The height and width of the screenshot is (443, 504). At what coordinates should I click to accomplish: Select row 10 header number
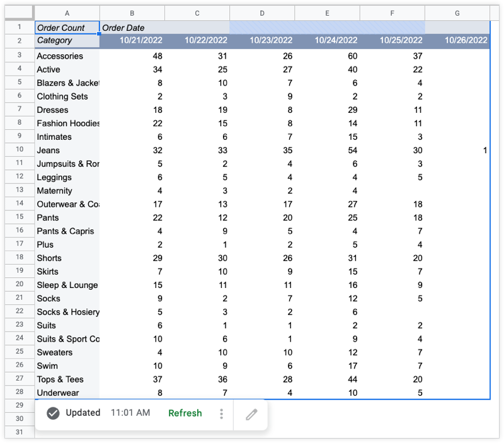click(20, 150)
